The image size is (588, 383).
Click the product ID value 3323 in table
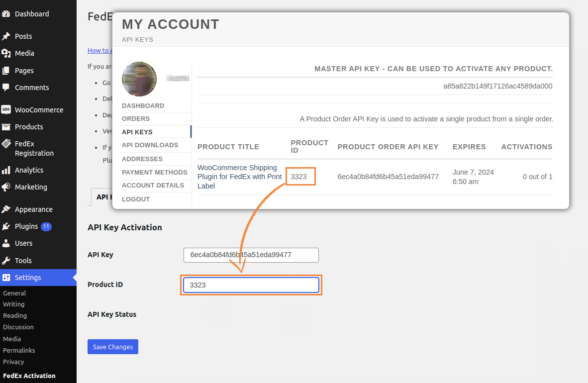299,177
